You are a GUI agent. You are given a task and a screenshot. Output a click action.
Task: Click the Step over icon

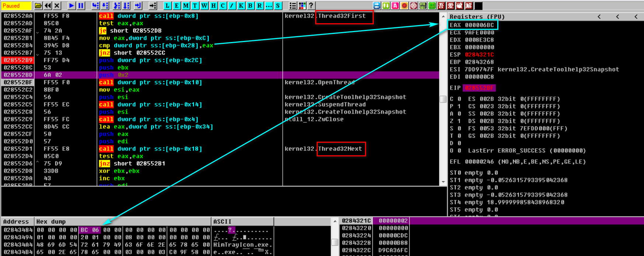[105, 6]
